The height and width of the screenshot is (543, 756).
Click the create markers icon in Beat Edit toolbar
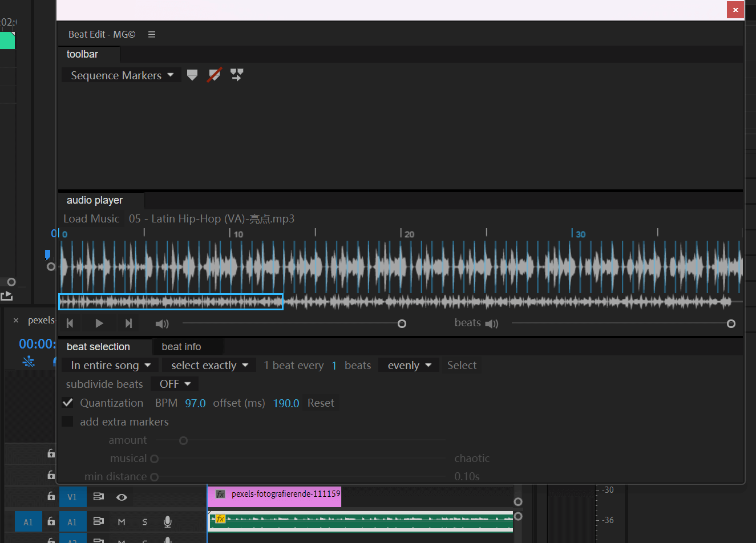pyautogui.click(x=192, y=75)
